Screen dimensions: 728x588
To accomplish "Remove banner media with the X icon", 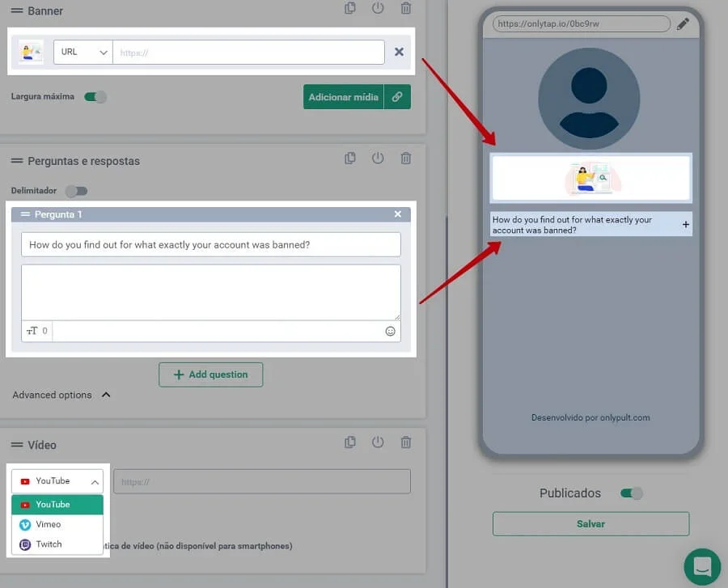I will click(399, 52).
